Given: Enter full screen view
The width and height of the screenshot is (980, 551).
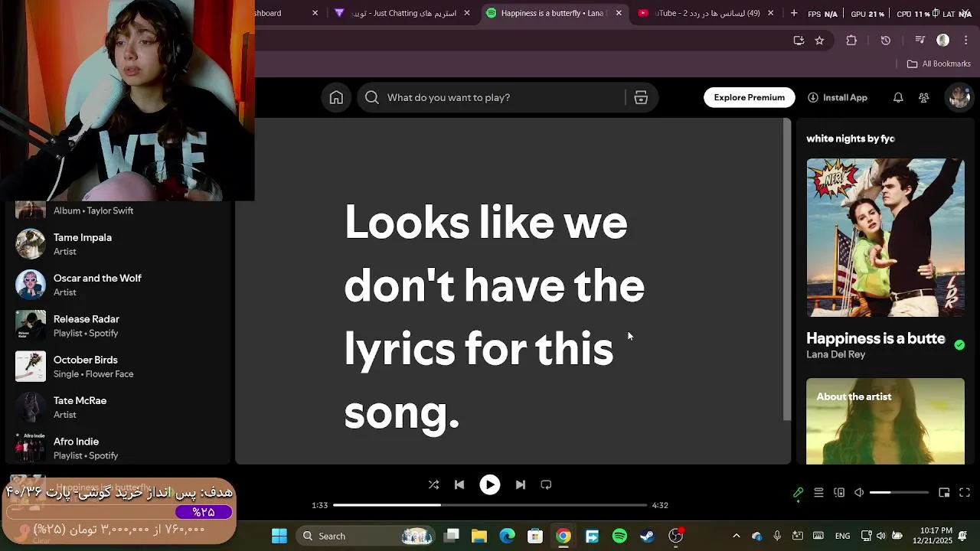Looking at the screenshot, I should coord(965,493).
